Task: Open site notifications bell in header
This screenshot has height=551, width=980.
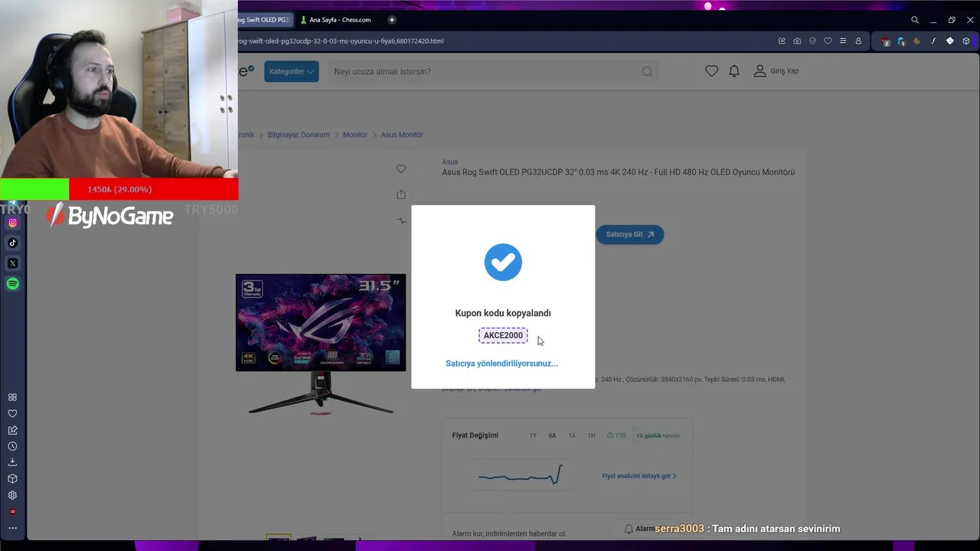Action: tap(734, 71)
